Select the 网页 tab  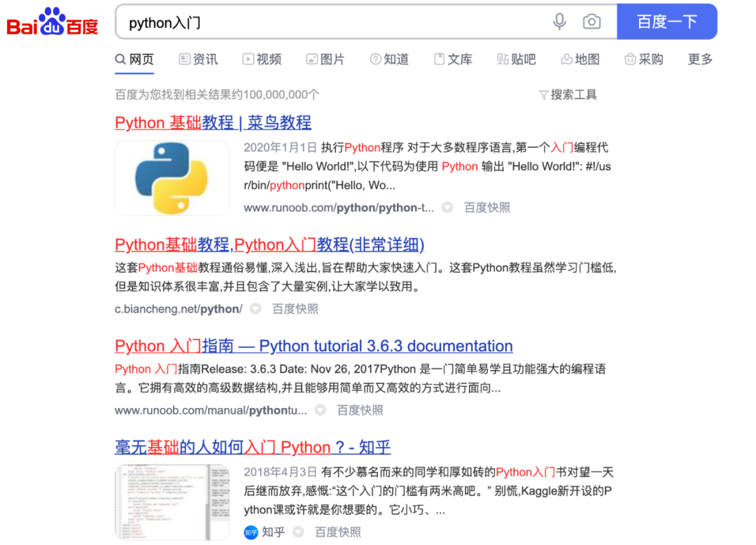point(134,59)
